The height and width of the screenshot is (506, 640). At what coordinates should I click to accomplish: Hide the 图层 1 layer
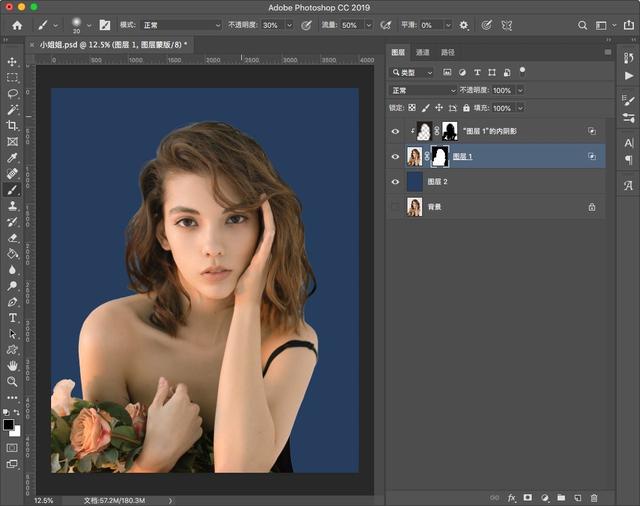395,157
